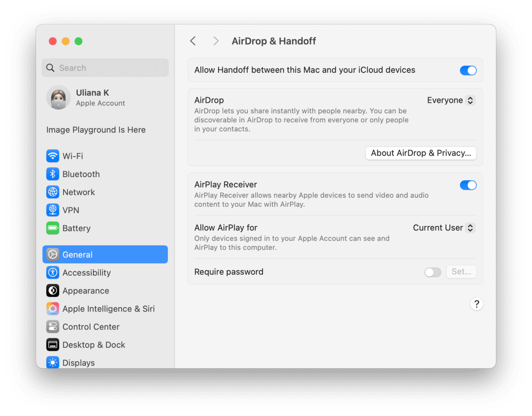The image size is (532, 416).
Task: Select the Bluetooth sidebar label
Action: pos(81,174)
